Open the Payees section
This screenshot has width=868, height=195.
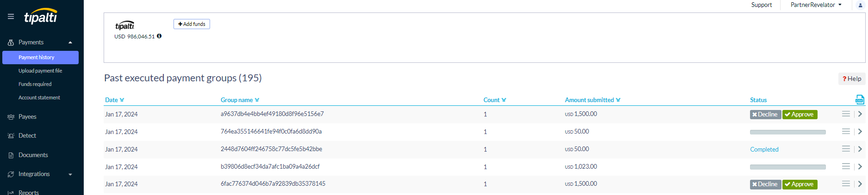point(27,116)
